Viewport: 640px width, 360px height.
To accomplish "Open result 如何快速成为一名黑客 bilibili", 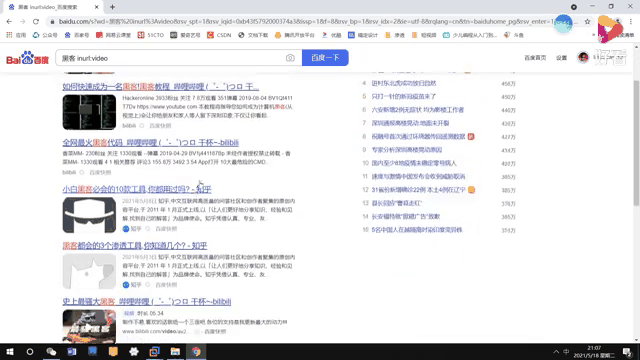I will coord(161,87).
